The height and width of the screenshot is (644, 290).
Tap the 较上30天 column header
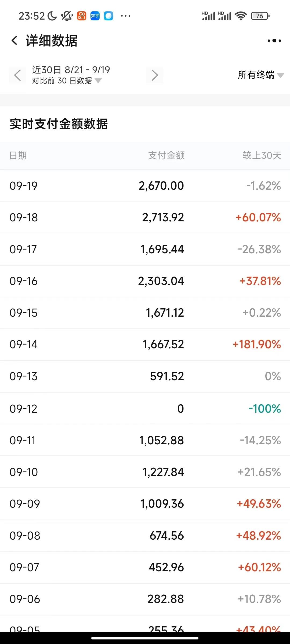(x=262, y=155)
